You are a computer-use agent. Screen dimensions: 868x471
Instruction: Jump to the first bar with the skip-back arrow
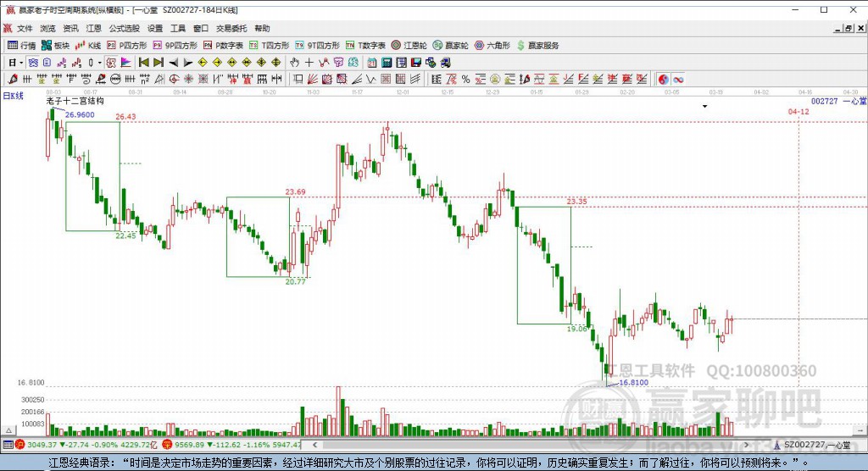(144, 63)
